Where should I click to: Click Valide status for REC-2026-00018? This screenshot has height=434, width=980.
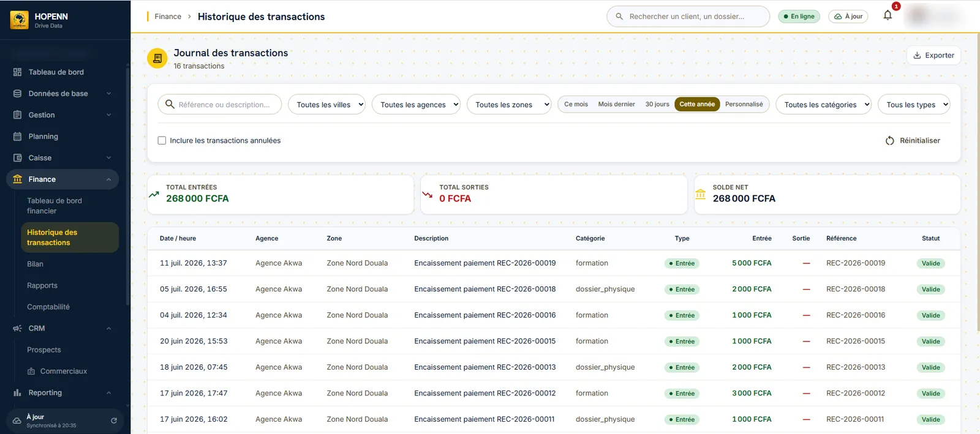click(x=930, y=290)
